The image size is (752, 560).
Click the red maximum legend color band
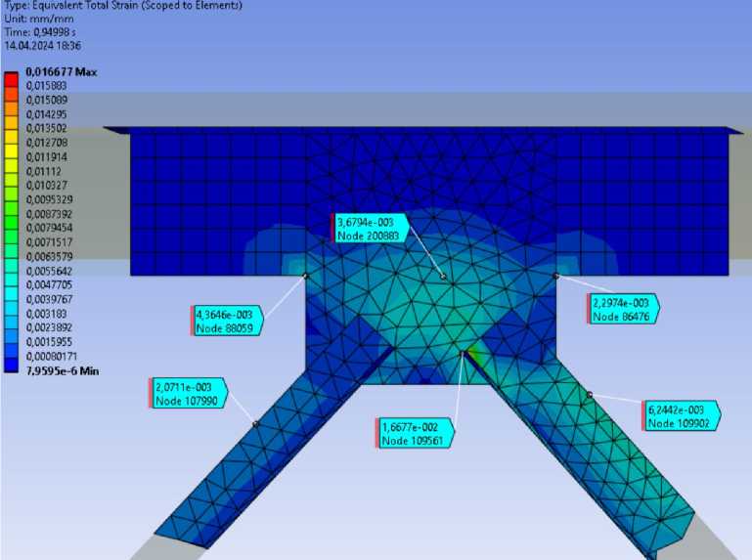click(x=11, y=79)
